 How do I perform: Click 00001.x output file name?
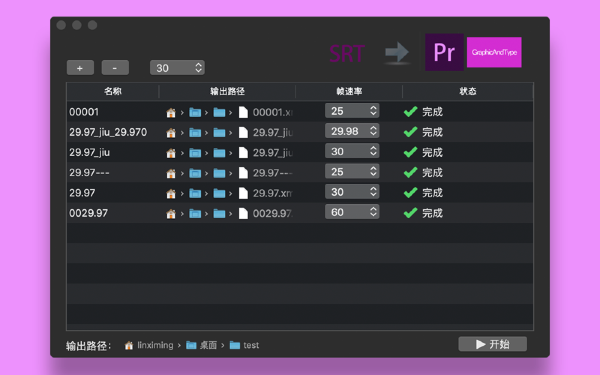[273, 112]
